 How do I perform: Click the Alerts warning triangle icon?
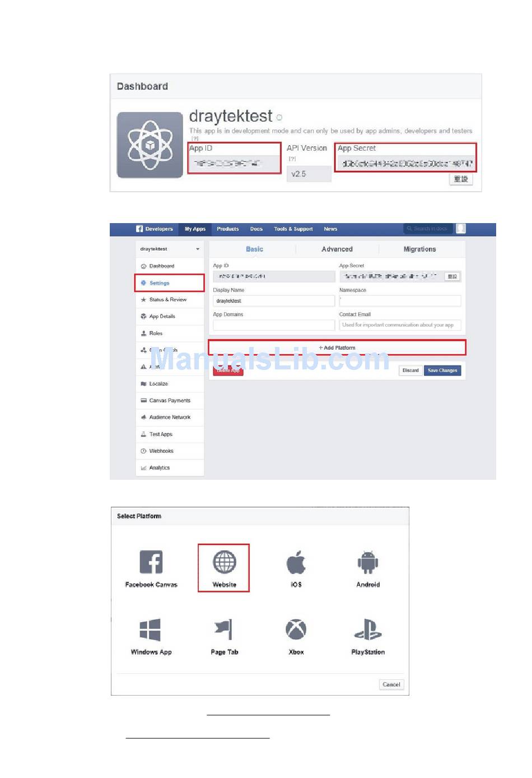(x=143, y=367)
